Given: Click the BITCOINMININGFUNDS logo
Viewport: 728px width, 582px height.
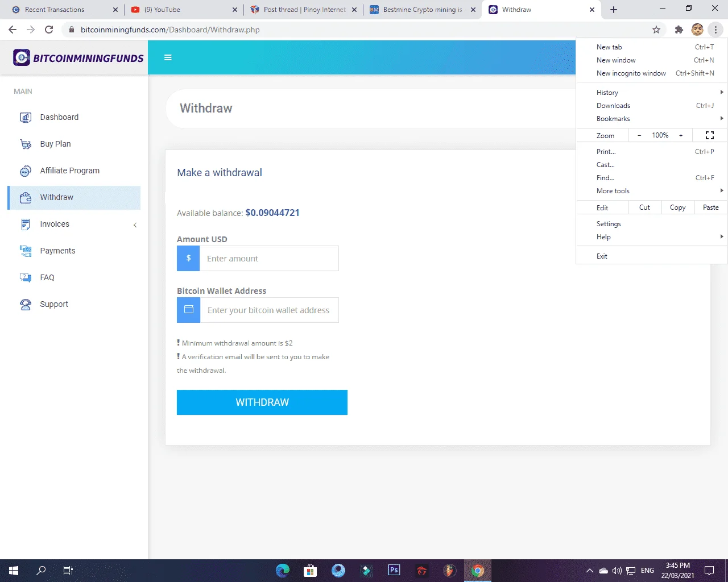Looking at the screenshot, I should tap(78, 57).
